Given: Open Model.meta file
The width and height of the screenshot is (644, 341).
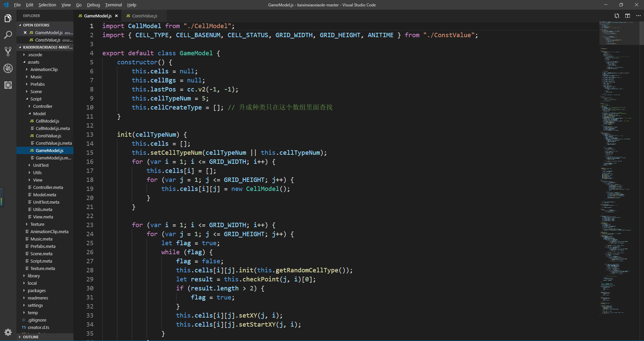Looking at the screenshot, I should 45,195.
